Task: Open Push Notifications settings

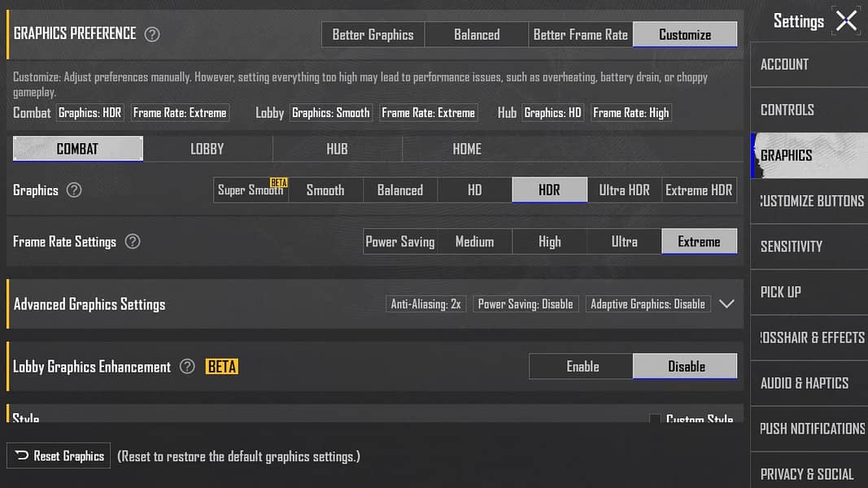Action: [809, 429]
